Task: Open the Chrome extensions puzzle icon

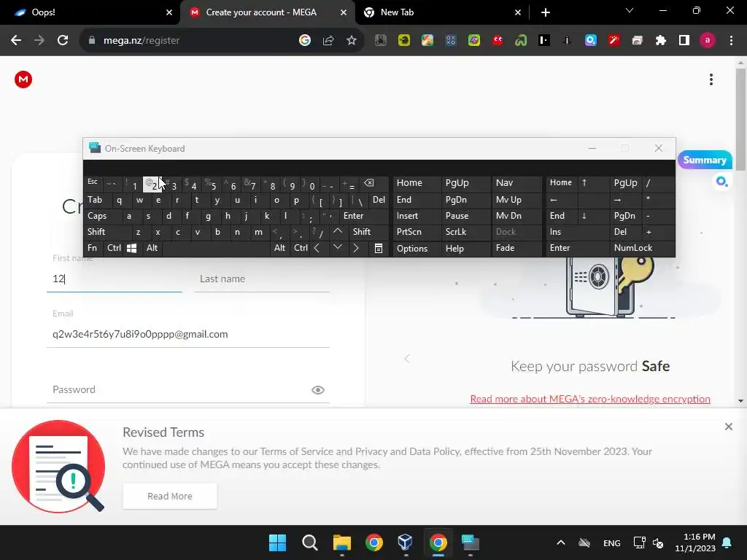Action: point(661,41)
